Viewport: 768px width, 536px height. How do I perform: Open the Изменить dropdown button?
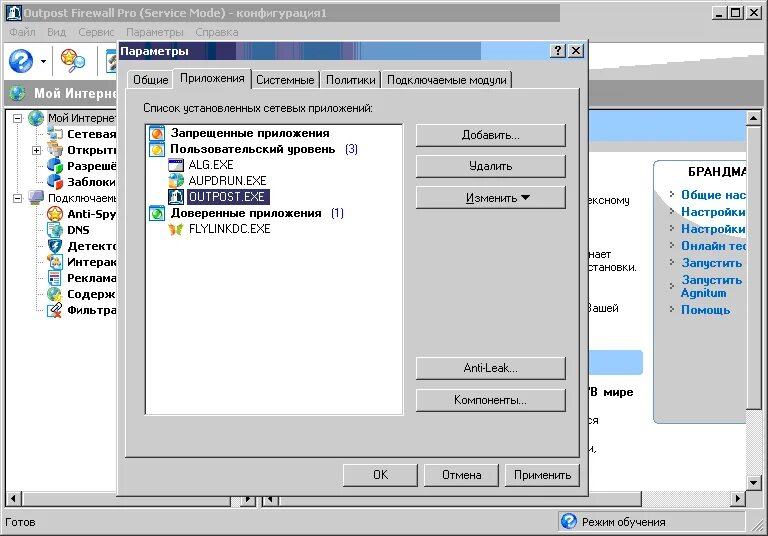point(491,198)
